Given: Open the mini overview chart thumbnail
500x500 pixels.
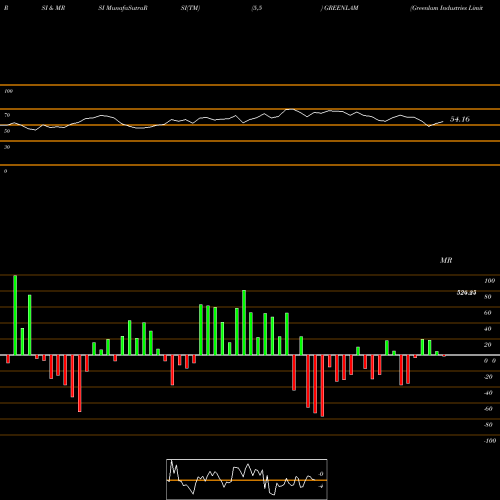Looking at the screenshot, I should click(247, 479).
